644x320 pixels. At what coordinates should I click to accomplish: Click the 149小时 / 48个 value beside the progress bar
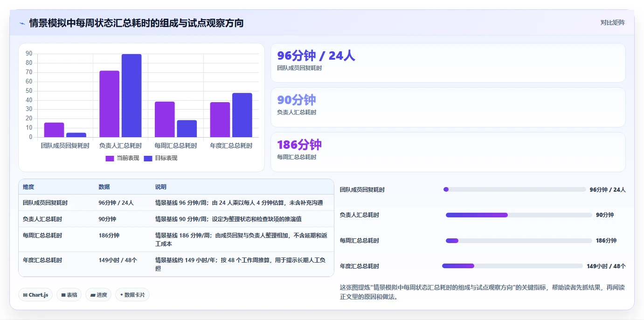pyautogui.click(x=606, y=266)
